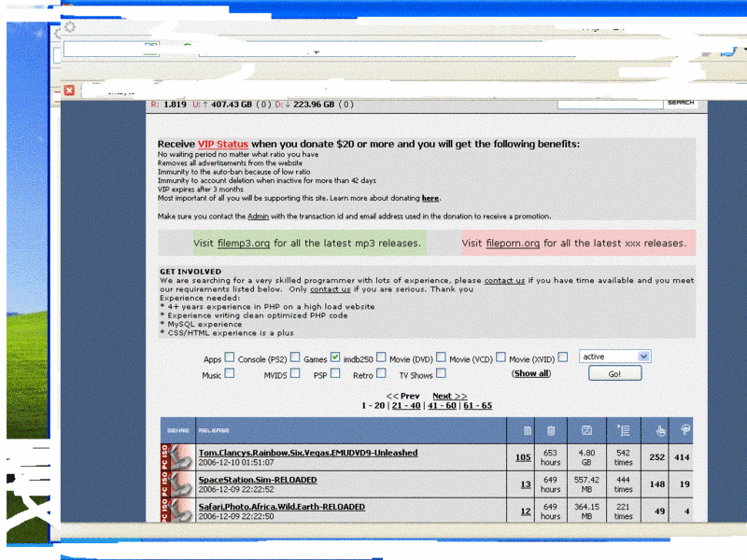Click the snatched list column header icon
This screenshot has width=747, height=560.
(624, 430)
